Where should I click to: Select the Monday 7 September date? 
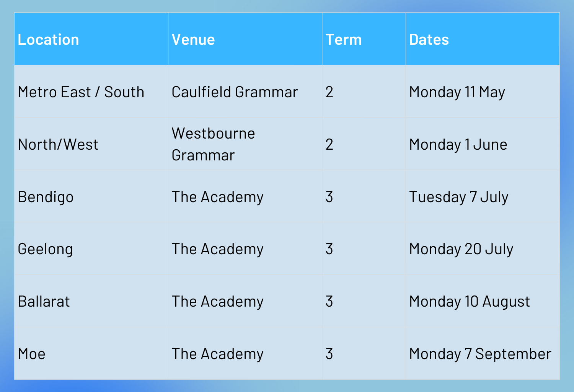pos(480,354)
